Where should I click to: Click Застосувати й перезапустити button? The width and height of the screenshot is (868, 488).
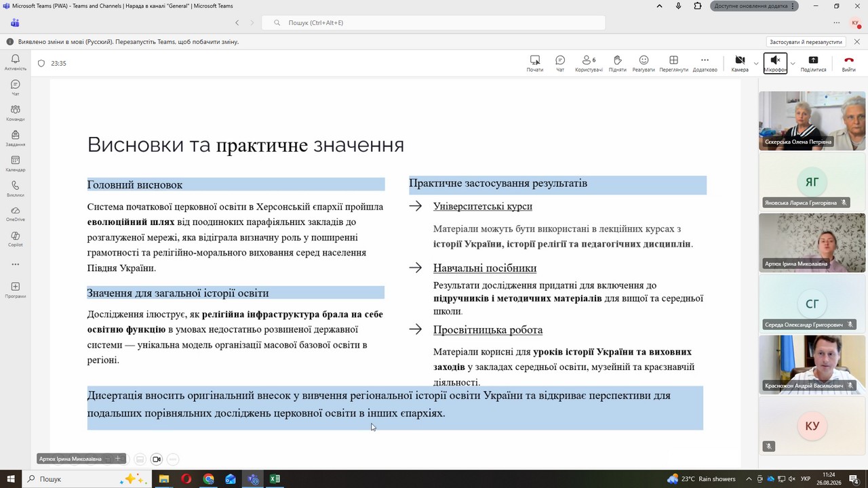(x=806, y=41)
